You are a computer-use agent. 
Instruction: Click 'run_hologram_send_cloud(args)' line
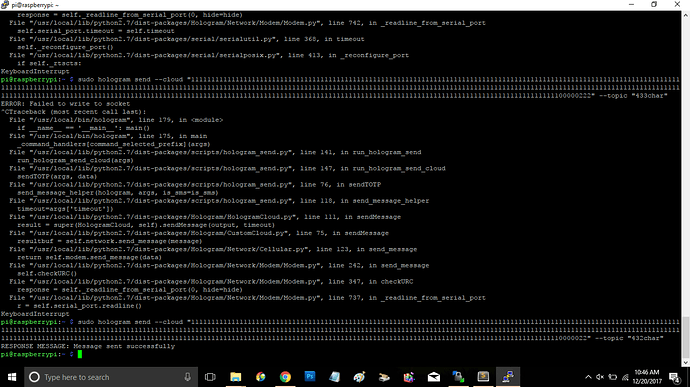[75, 160]
